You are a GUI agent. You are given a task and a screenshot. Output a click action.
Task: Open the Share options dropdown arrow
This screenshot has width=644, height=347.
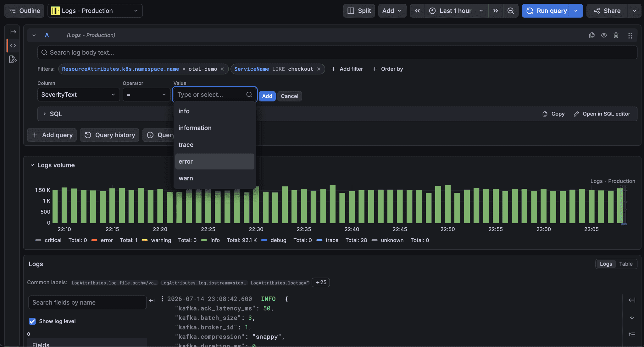[x=635, y=11]
